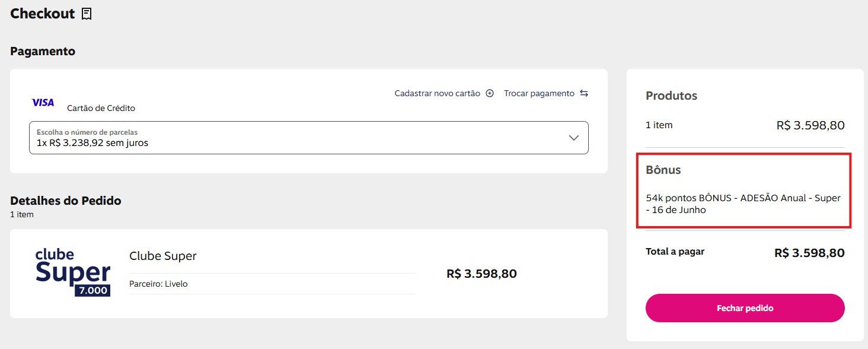
Task: Click the Bônus section heading
Action: tap(663, 170)
